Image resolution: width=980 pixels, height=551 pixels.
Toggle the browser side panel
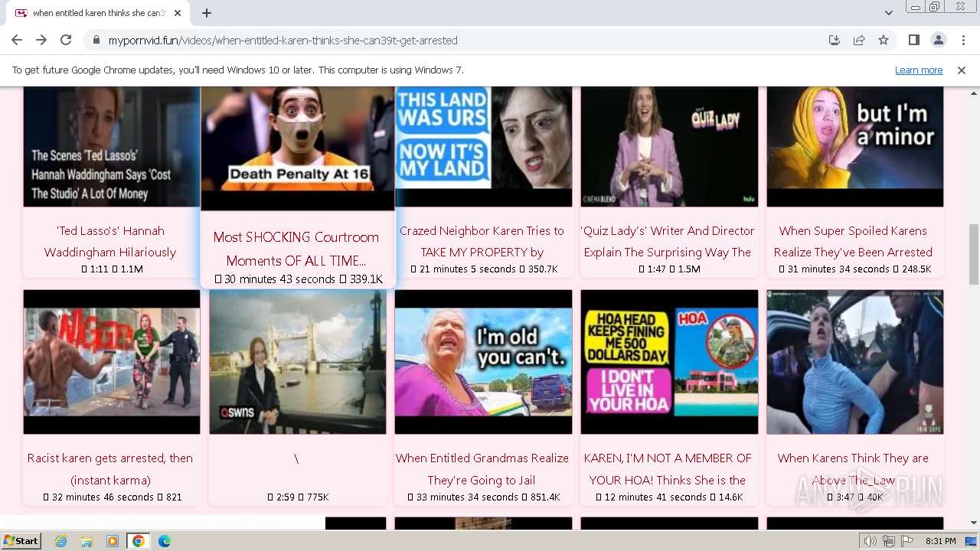pos(914,40)
